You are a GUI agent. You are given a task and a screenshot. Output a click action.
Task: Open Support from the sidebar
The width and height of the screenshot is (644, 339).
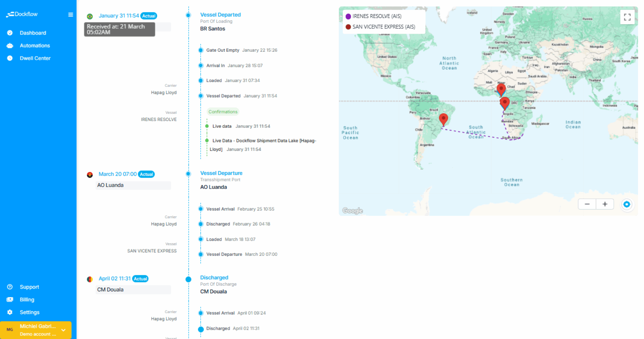(29, 287)
